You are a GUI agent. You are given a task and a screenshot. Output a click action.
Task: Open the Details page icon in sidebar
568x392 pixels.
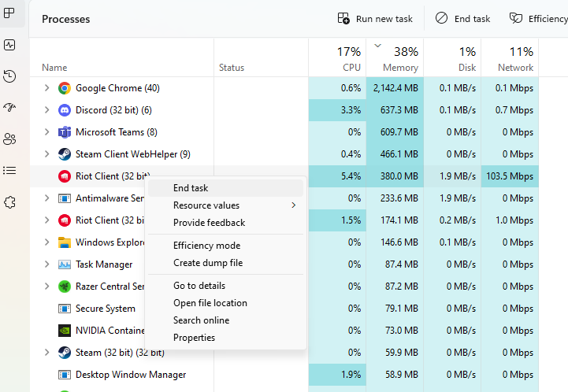[x=9, y=171]
